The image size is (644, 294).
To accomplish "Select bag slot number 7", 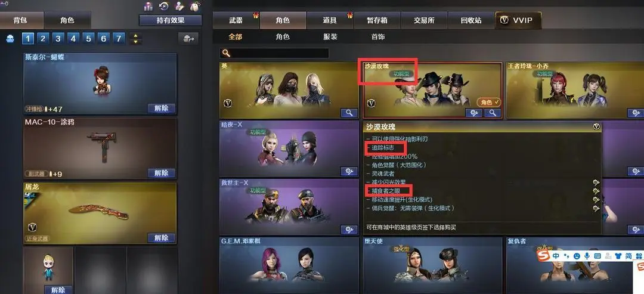I will point(119,39).
